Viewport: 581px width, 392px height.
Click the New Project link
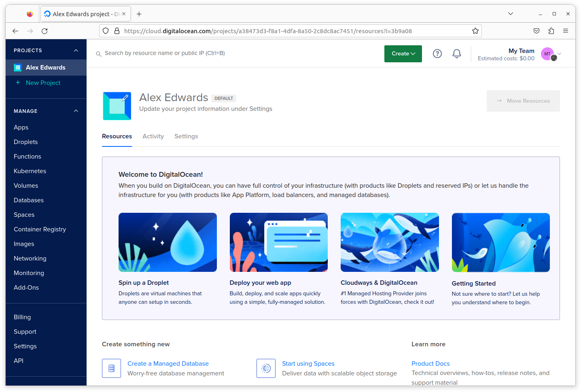[x=43, y=83]
